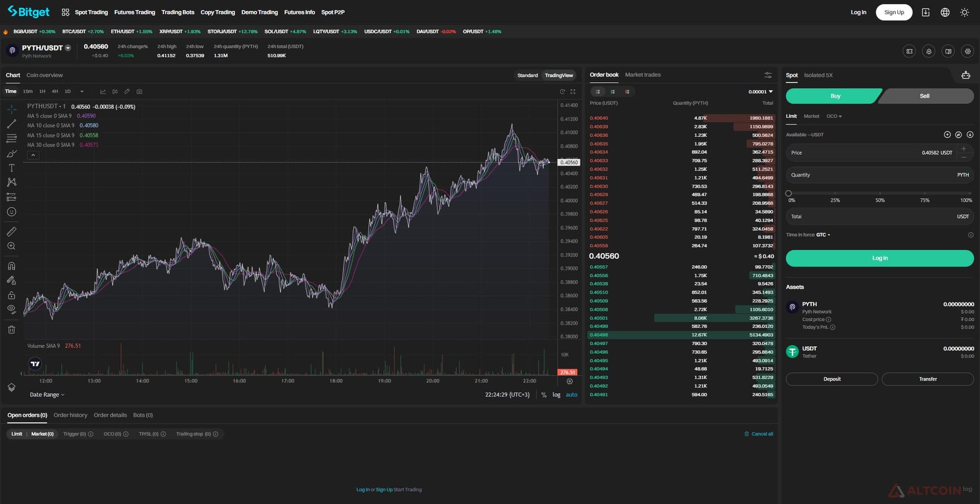The height and width of the screenshot is (504, 980).
Task: Select the text annotation tool
Action: (x=12, y=168)
